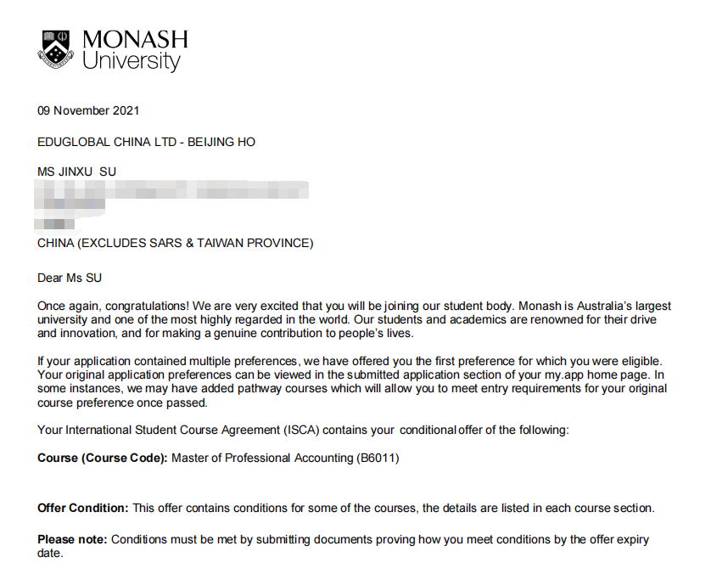Click the MONASH University wordmark text

click(x=135, y=51)
